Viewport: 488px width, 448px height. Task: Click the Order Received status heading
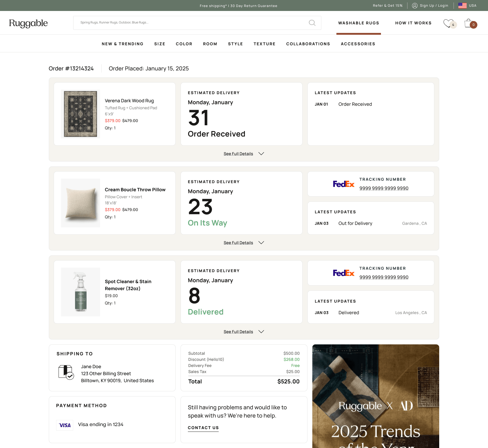click(217, 134)
